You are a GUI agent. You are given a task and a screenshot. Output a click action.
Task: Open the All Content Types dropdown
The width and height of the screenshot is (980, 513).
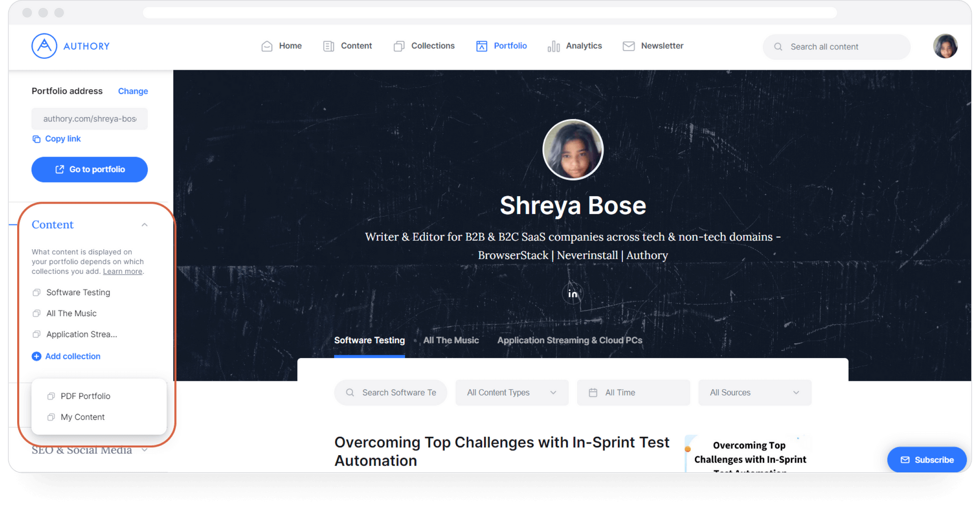512,392
